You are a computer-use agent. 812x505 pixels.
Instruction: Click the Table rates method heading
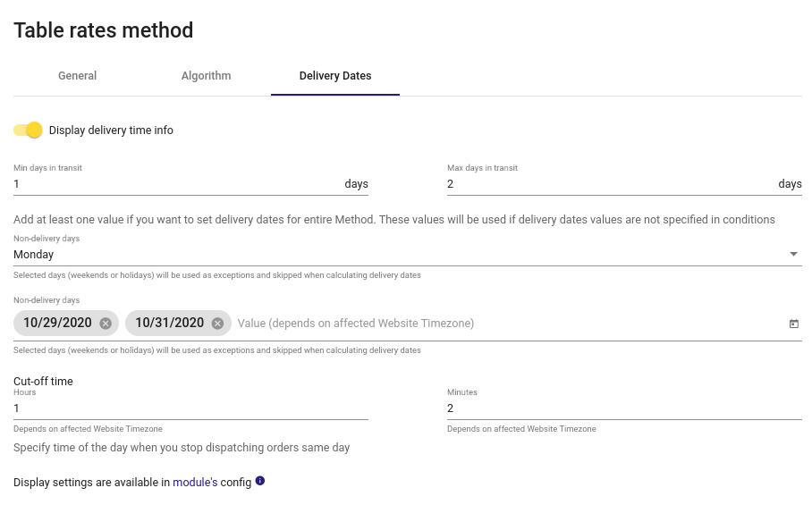(x=103, y=30)
